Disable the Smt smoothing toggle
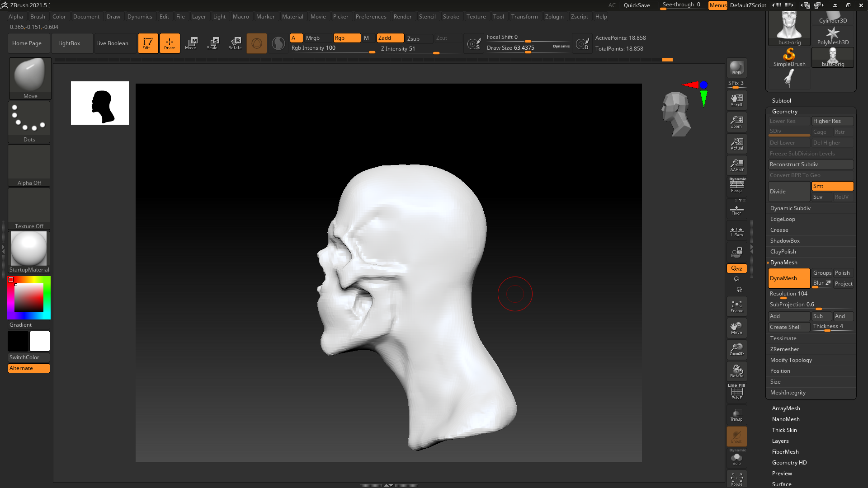This screenshot has height=488, width=868. click(x=832, y=186)
